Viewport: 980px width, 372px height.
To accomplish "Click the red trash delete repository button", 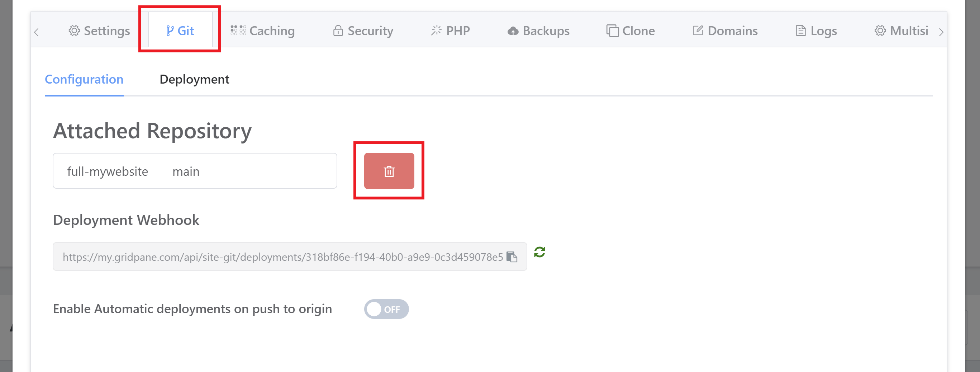I will (389, 171).
